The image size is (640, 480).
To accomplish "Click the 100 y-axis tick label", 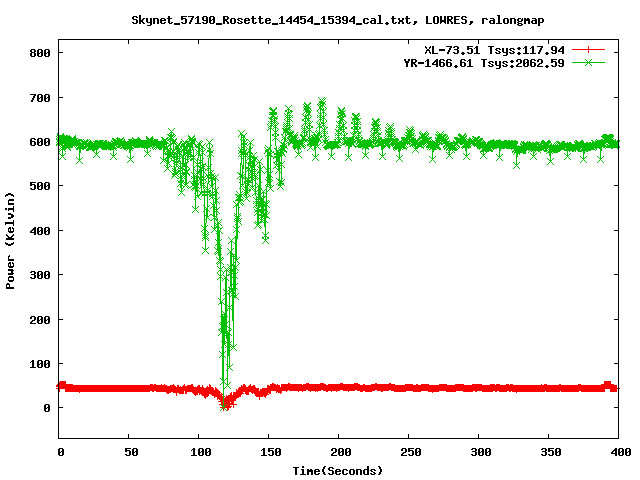I will (40, 364).
